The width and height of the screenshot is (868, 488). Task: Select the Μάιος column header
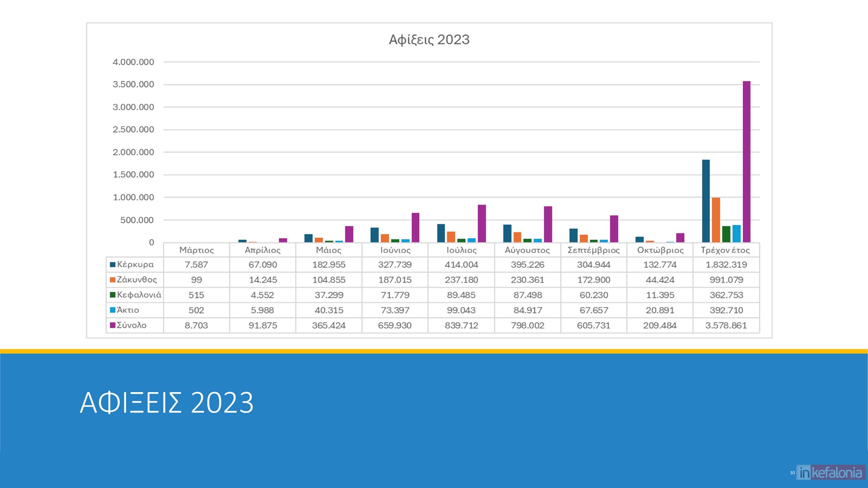click(x=329, y=250)
